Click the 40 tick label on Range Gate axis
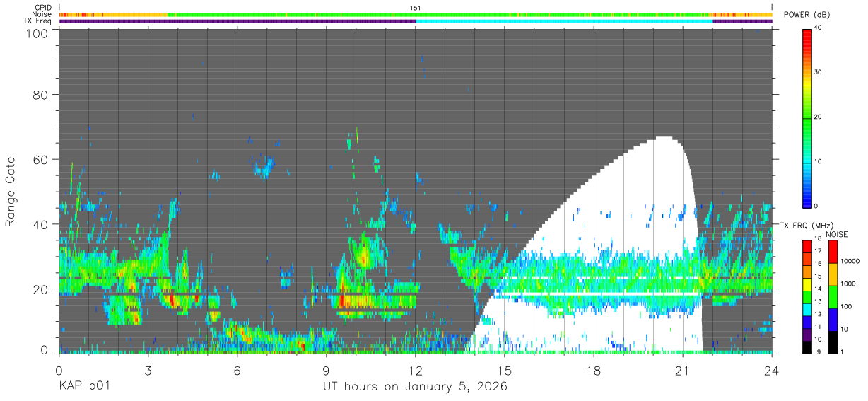Viewport: 868px width, 401px height. 41,224
